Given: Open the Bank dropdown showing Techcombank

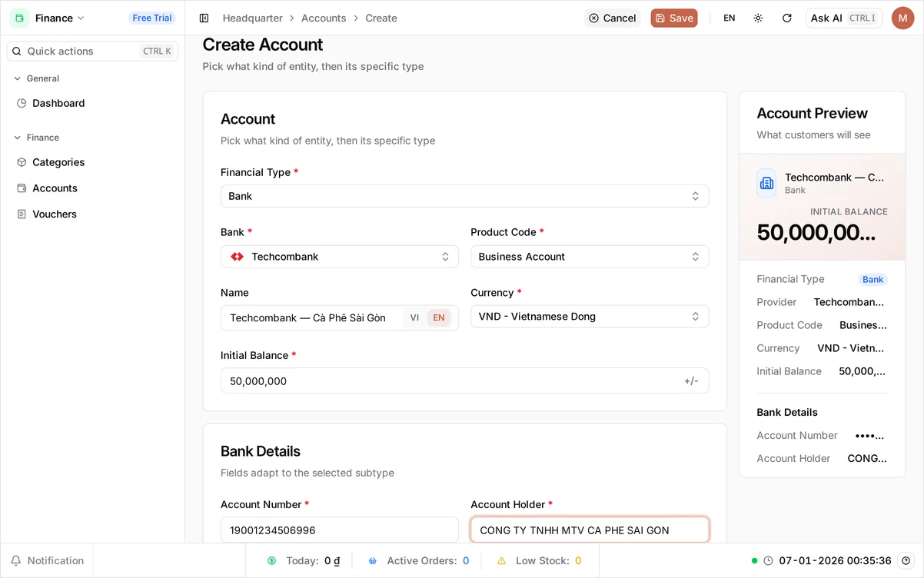Looking at the screenshot, I should point(340,257).
